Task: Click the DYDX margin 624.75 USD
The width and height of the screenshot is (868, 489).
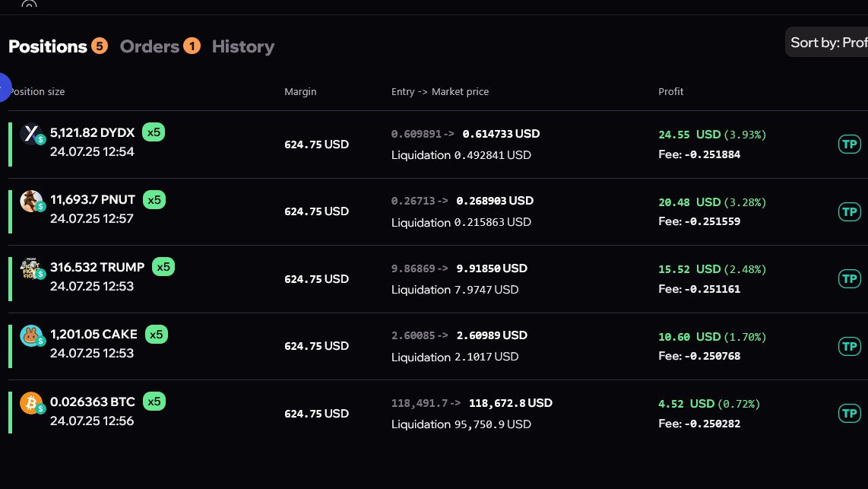Action: click(x=317, y=144)
